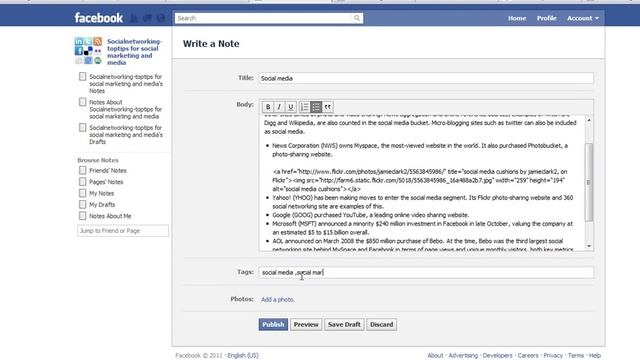The image size is (640, 360).
Task: Click the body scrollbar down arrow
Action: coord(589,246)
